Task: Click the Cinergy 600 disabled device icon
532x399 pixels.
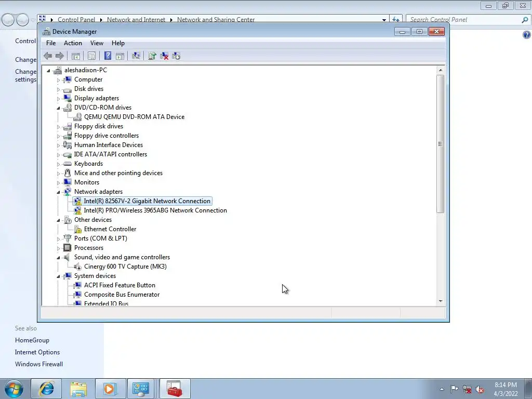Action: (77, 267)
